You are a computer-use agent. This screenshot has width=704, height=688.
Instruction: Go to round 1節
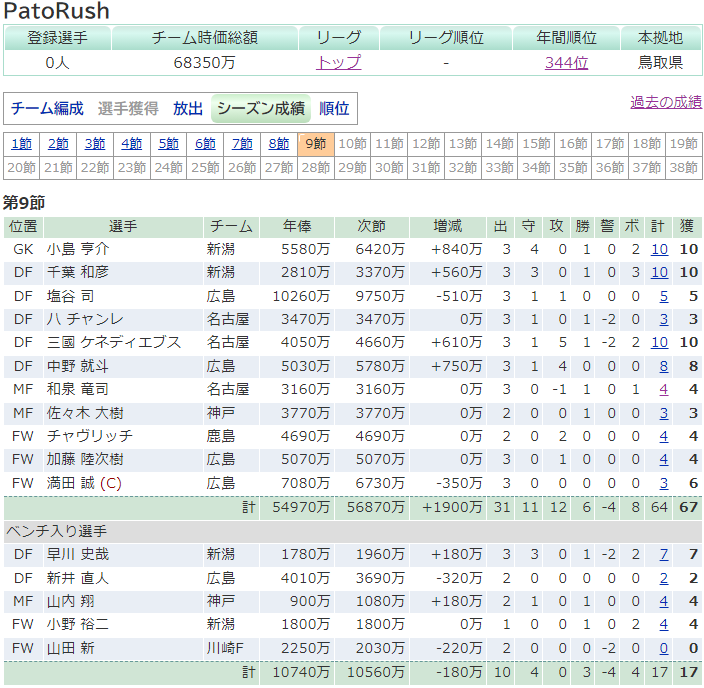click(x=22, y=144)
